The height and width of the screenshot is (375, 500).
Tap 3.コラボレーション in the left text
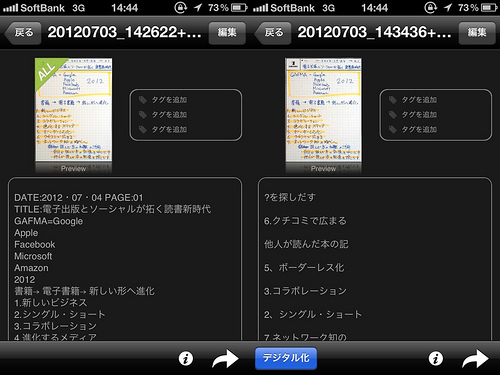click(55, 326)
